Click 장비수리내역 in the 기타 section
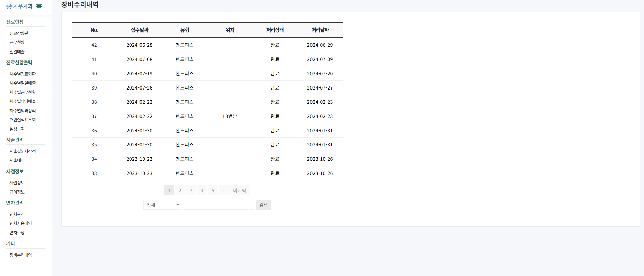The height and width of the screenshot is (276, 644). pyautogui.click(x=21, y=255)
